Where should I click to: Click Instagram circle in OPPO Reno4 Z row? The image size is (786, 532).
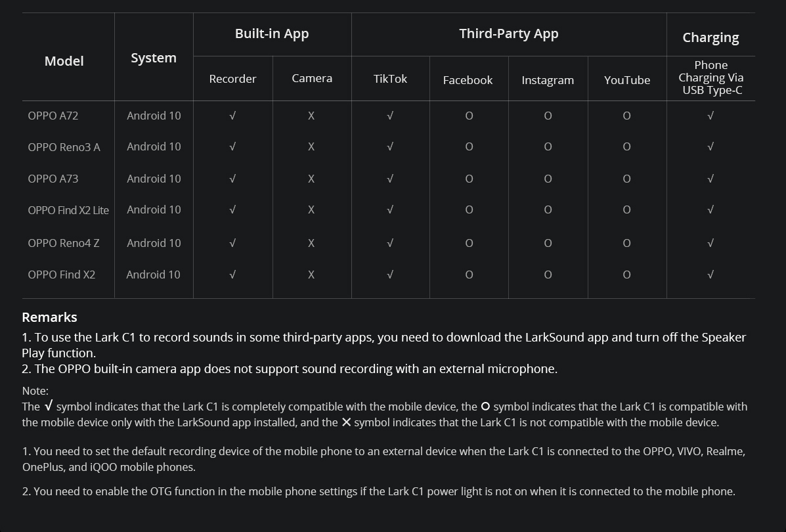[x=548, y=243]
